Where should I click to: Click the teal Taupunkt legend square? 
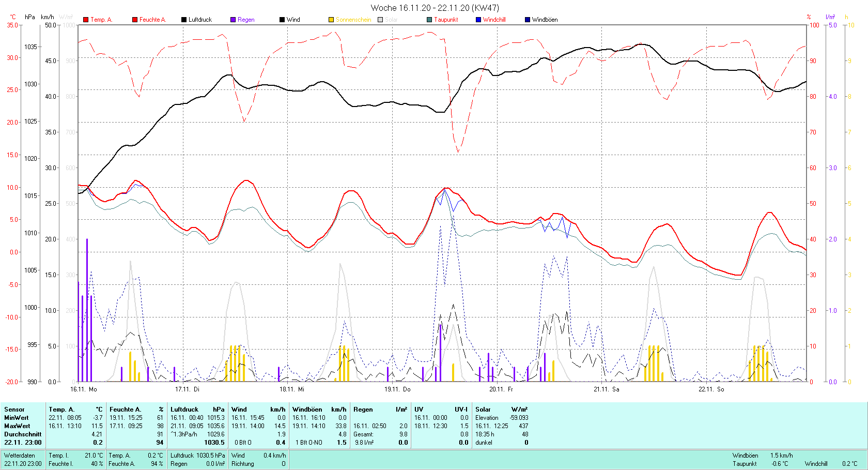point(429,20)
